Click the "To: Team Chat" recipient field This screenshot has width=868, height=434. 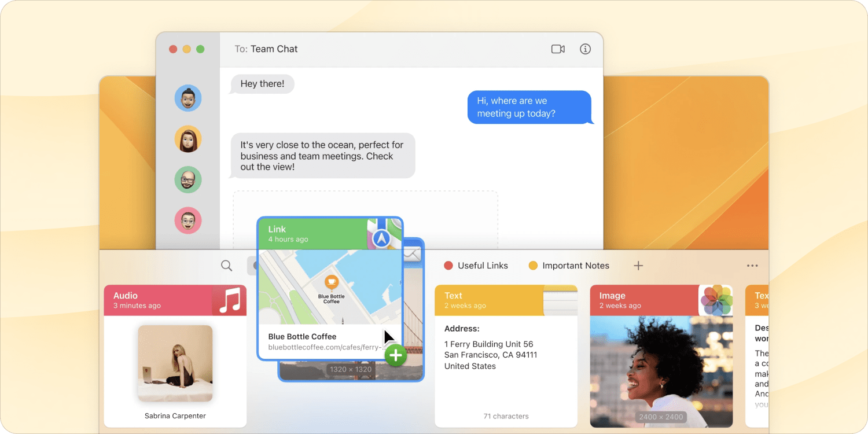click(x=266, y=49)
